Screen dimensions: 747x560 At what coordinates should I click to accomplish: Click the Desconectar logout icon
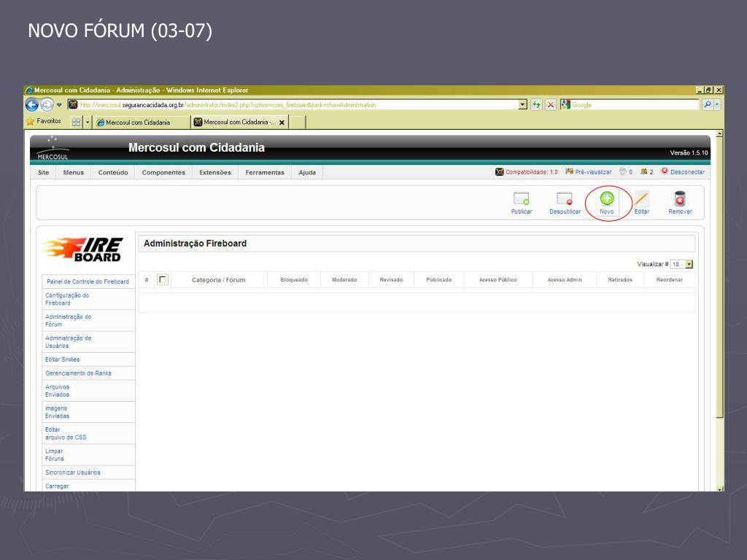665,171
